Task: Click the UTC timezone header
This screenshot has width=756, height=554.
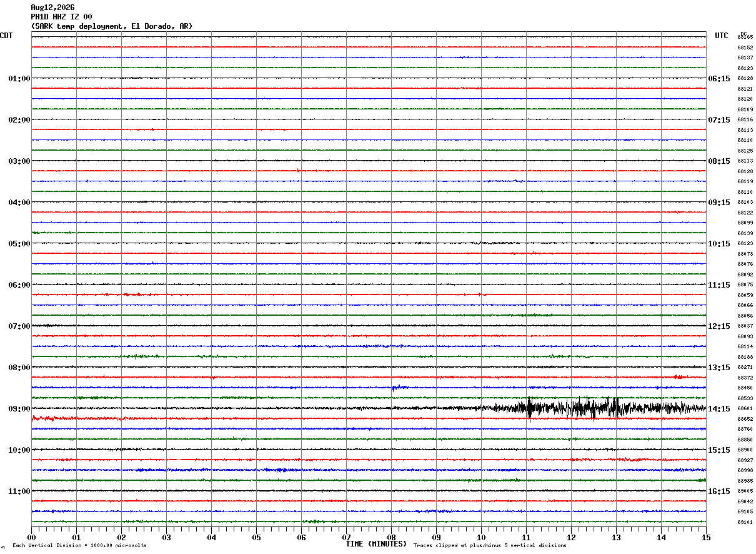Action: click(x=722, y=36)
